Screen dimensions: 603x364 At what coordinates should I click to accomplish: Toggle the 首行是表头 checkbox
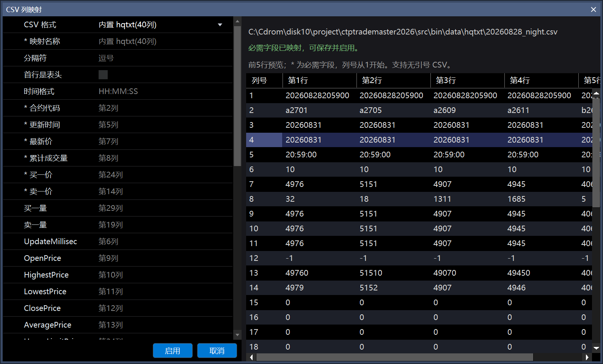coord(103,75)
